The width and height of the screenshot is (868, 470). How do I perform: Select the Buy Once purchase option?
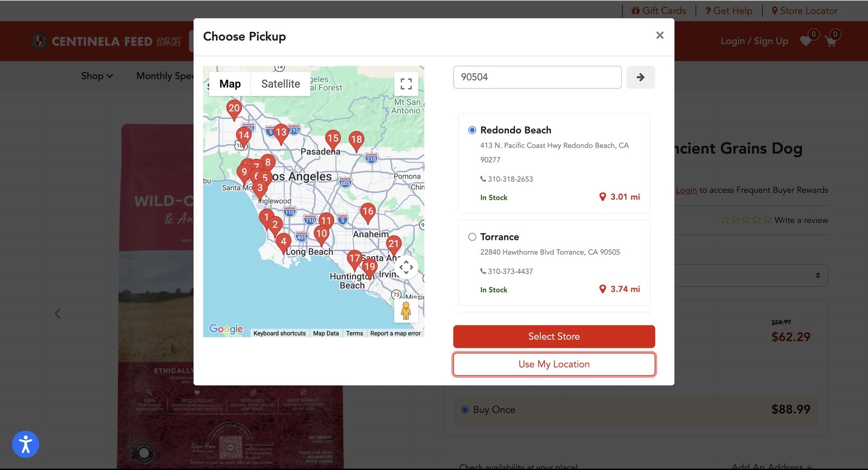tap(465, 410)
